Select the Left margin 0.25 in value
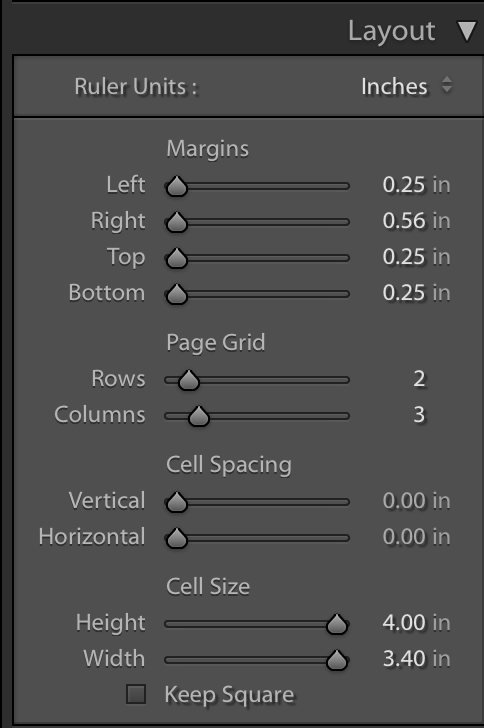 pyautogui.click(x=416, y=185)
